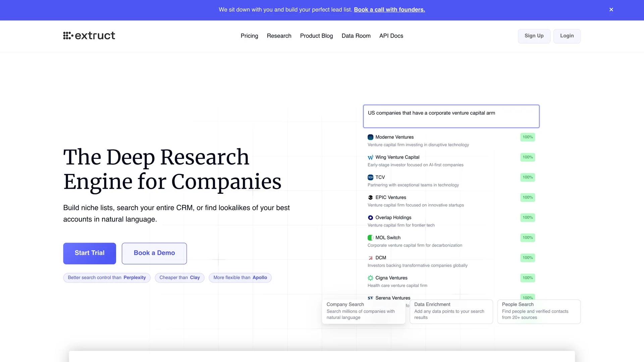This screenshot has height=362, width=644.
Task: Click the DCM logo icon
Action: tap(370, 258)
